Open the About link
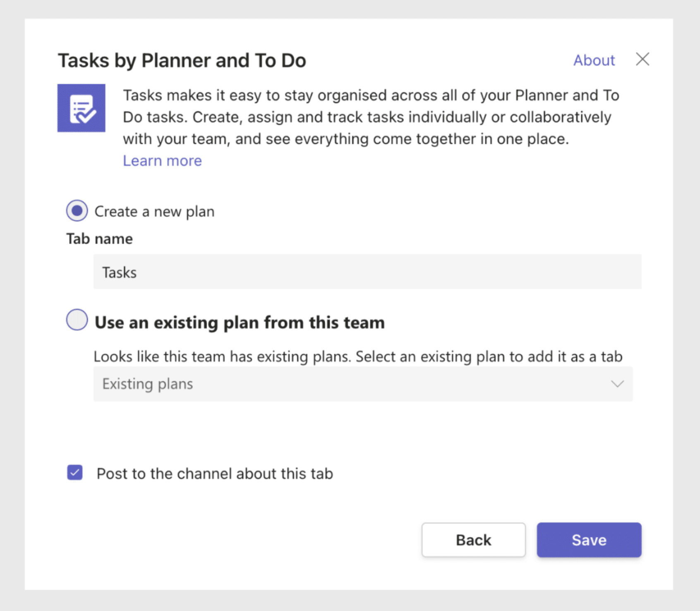The height and width of the screenshot is (611, 700). (x=594, y=60)
